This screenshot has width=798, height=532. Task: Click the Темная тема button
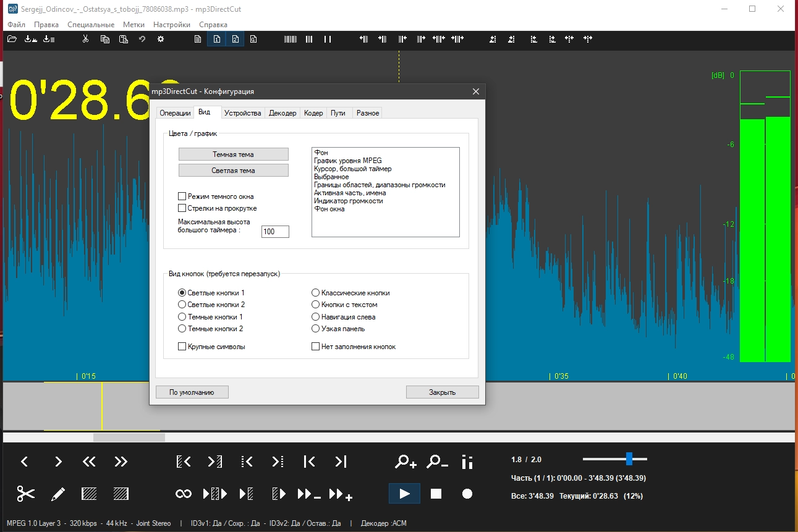pyautogui.click(x=233, y=154)
